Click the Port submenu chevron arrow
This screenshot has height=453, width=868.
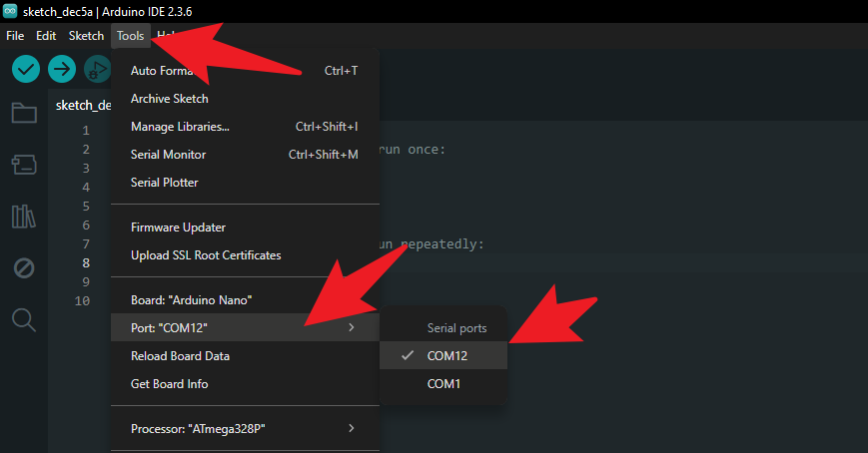click(351, 327)
